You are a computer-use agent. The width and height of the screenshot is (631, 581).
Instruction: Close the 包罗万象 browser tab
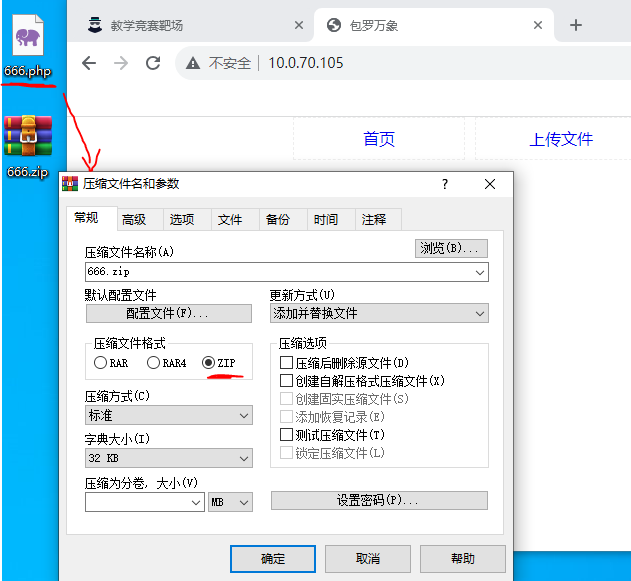coord(538,25)
